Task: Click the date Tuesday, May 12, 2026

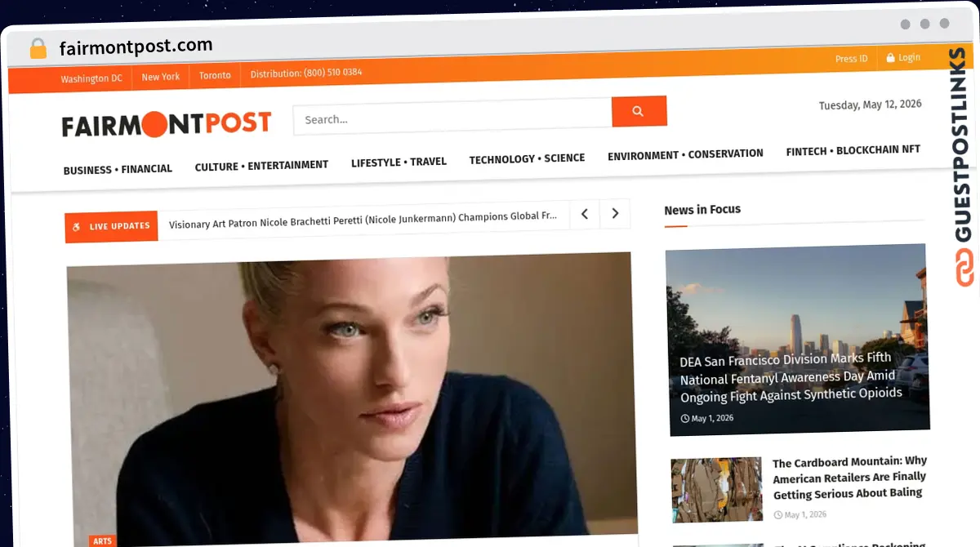Action: (x=870, y=105)
